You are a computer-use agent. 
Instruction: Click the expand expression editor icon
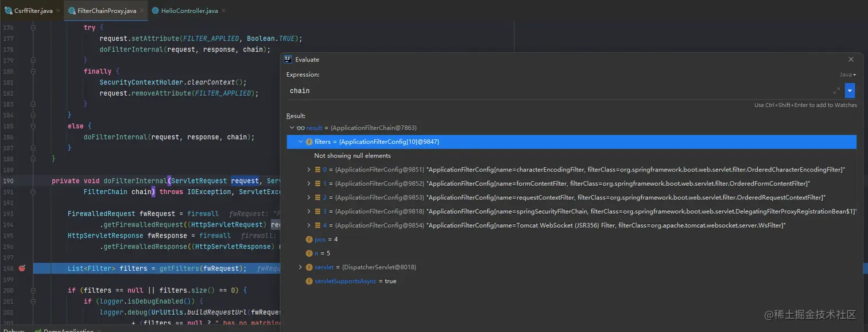pos(836,91)
